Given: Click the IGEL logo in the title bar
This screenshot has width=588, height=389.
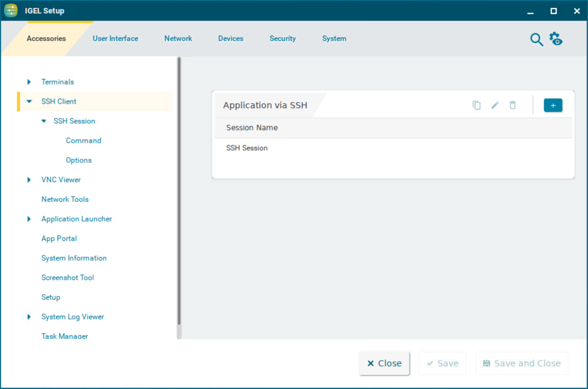Looking at the screenshot, I should click(10, 10).
